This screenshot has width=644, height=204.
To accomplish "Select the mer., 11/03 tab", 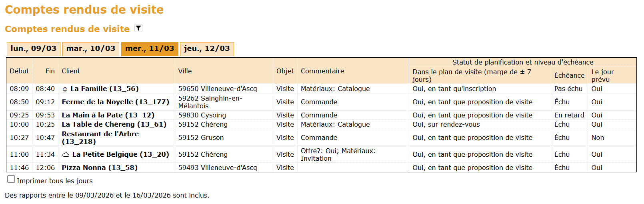I will click(150, 49).
